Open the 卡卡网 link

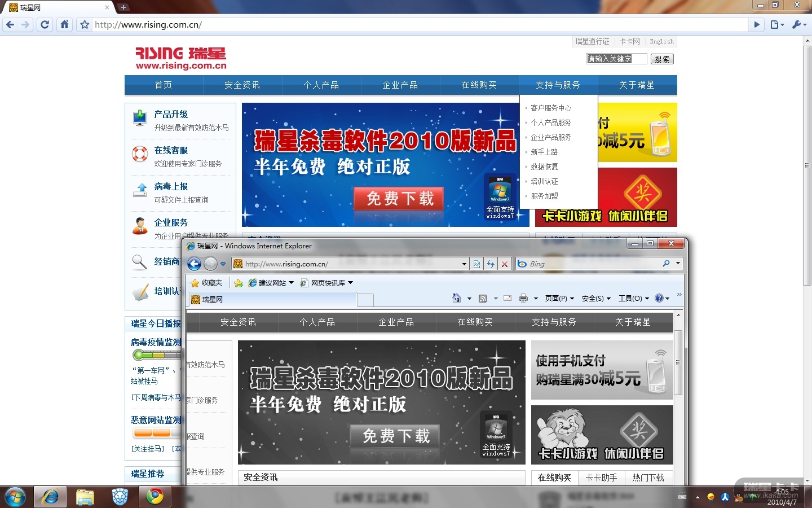pyautogui.click(x=630, y=41)
